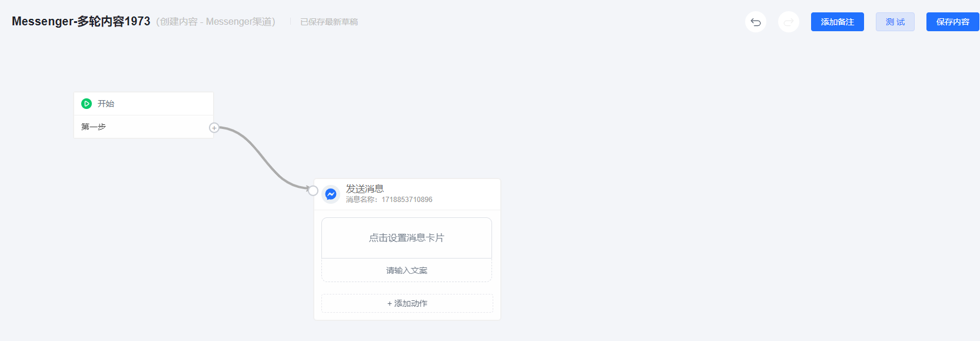Click the 请输入文案 text field
The width and height of the screenshot is (980, 341).
click(x=407, y=270)
